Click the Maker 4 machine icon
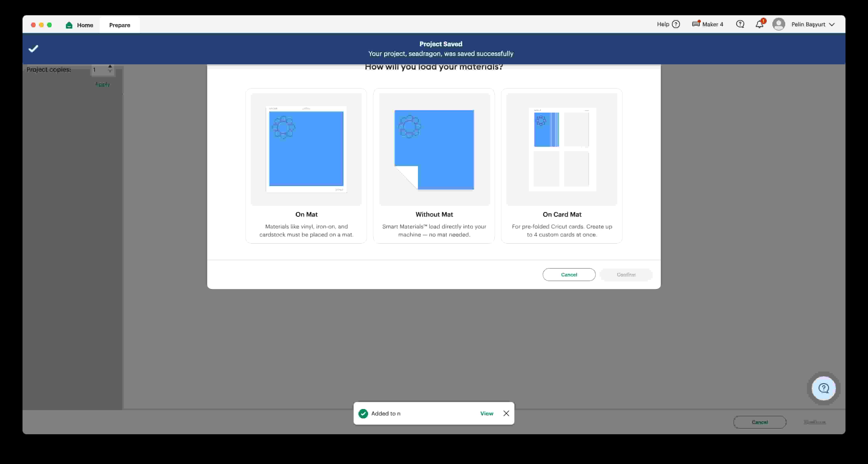Screen dimensions: 868x464 coord(696,24)
